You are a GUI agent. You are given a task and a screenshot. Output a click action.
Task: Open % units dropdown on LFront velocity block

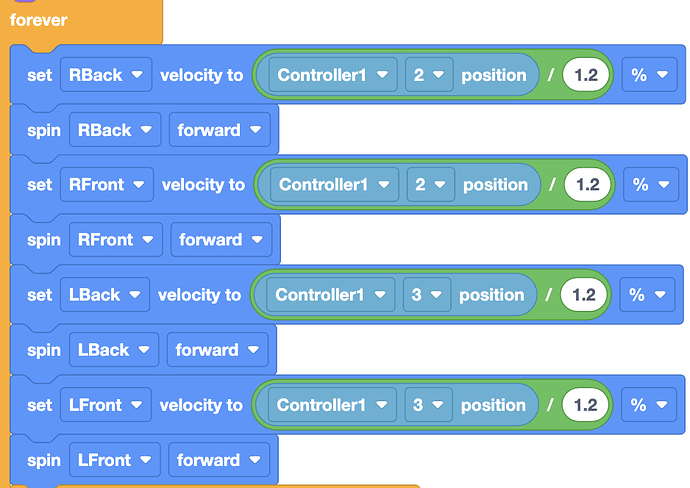click(649, 405)
